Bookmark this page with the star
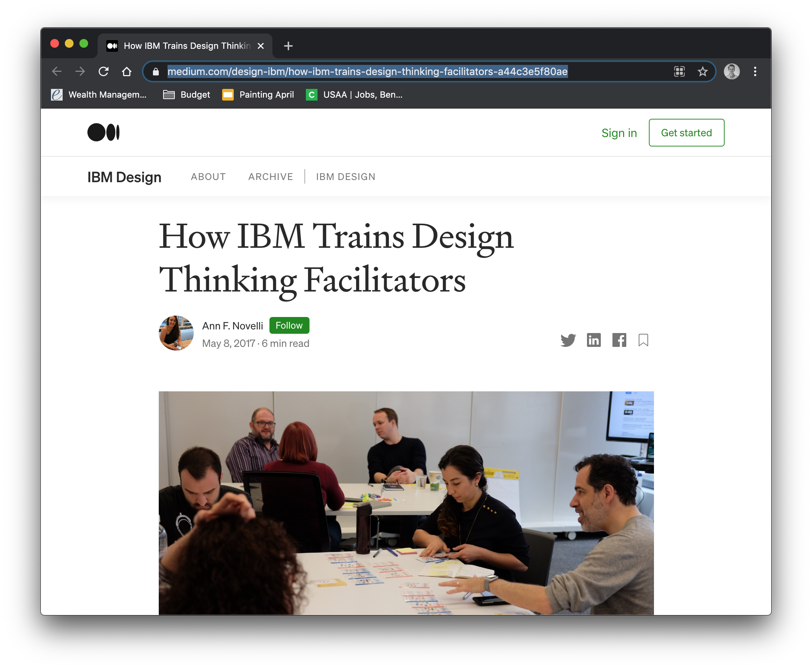 [702, 71]
